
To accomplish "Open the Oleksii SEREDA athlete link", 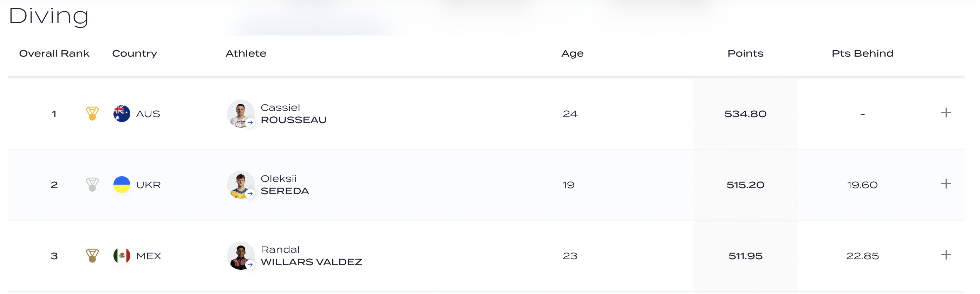I will point(285,185).
